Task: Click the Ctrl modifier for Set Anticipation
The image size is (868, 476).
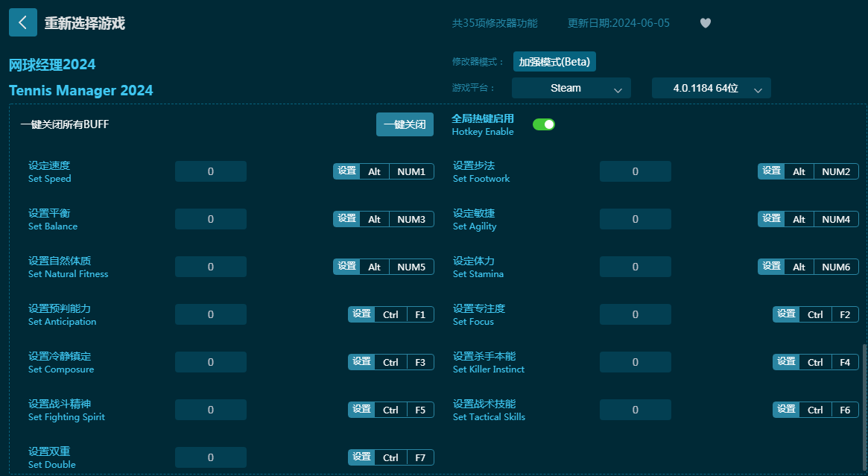Action: click(x=391, y=314)
